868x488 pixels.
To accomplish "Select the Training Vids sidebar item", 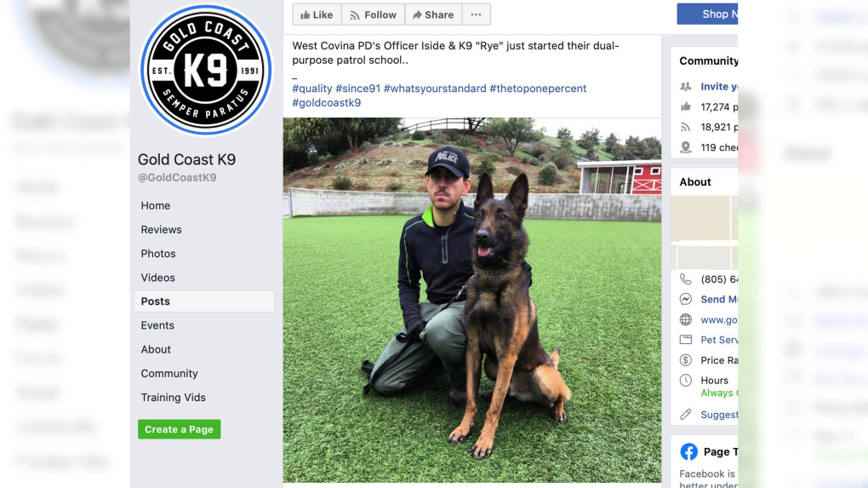I will [174, 397].
